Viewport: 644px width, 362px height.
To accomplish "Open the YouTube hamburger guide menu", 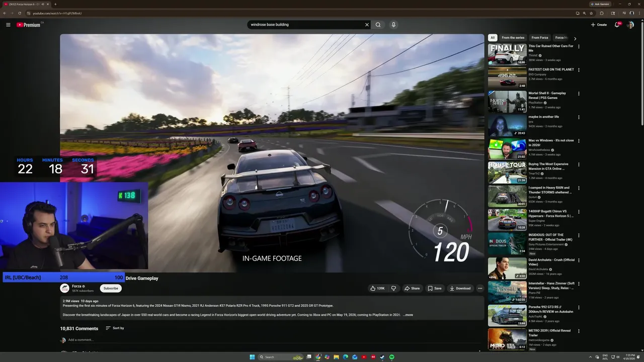I will (x=8, y=25).
